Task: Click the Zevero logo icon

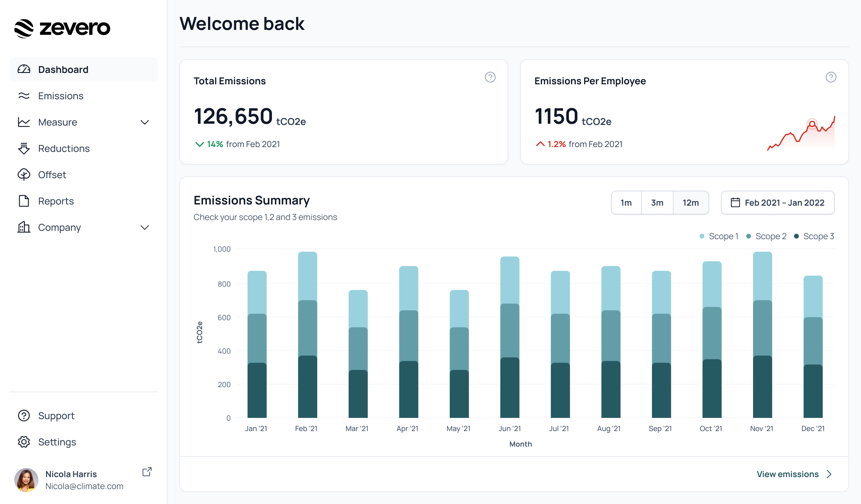Action: [x=24, y=28]
